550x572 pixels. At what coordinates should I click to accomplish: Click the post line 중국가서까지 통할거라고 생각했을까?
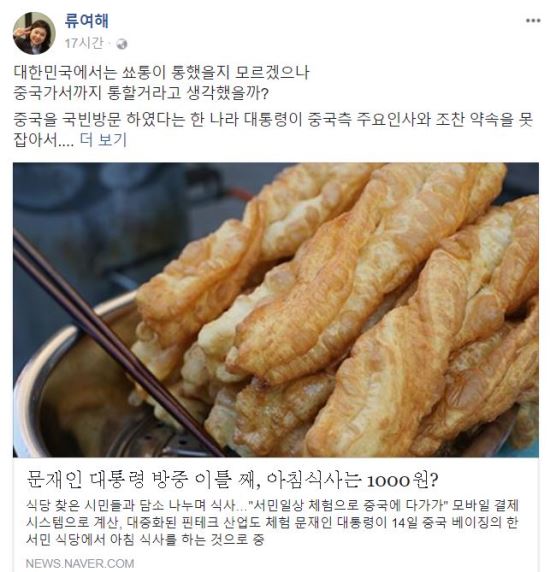point(141,93)
